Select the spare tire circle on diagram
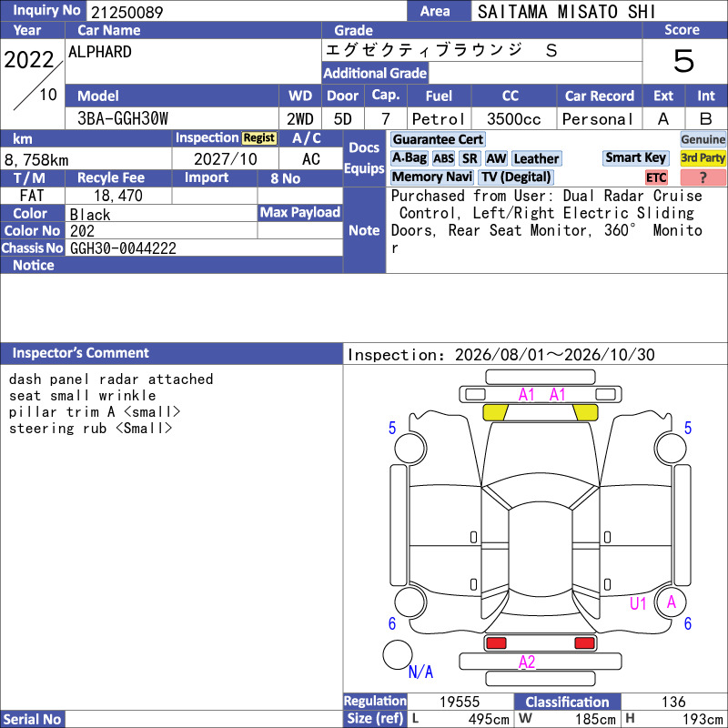Image resolution: width=728 pixels, height=728 pixels. 398,654
